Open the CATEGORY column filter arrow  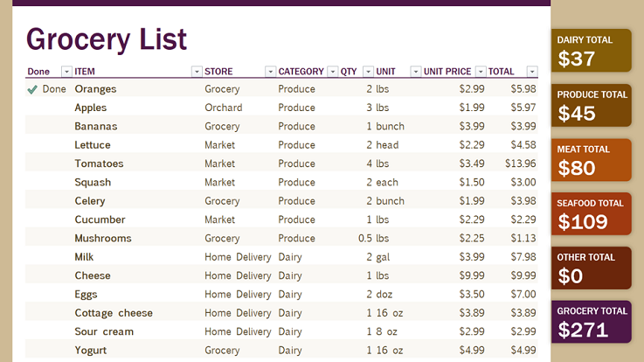pyautogui.click(x=332, y=72)
